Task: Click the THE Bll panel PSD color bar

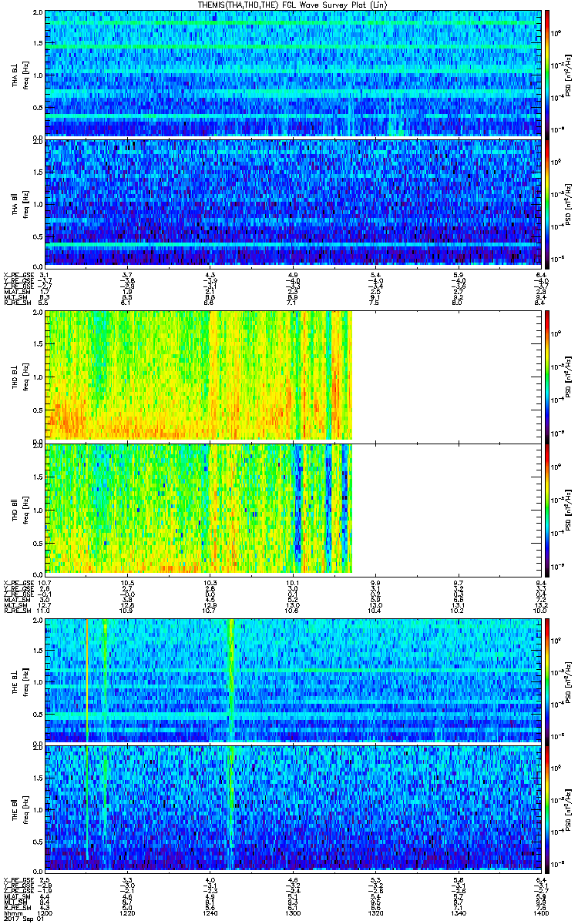Action: tap(547, 808)
